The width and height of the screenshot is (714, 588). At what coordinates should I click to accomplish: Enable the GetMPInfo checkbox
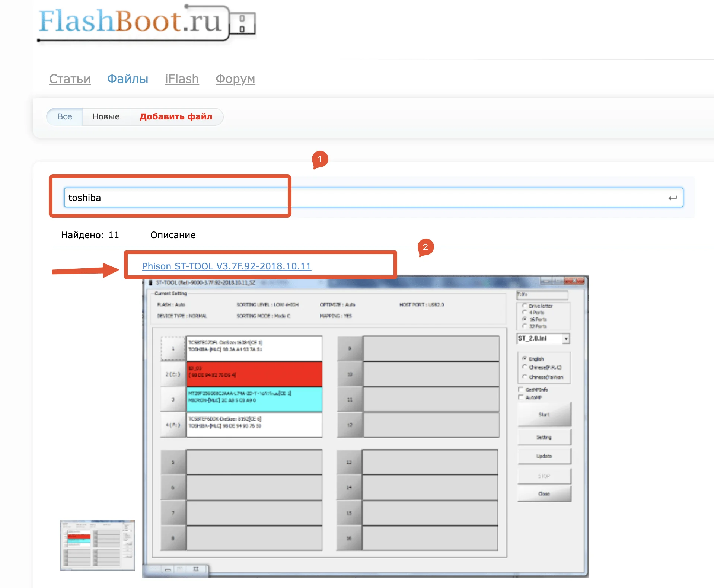pyautogui.click(x=521, y=390)
